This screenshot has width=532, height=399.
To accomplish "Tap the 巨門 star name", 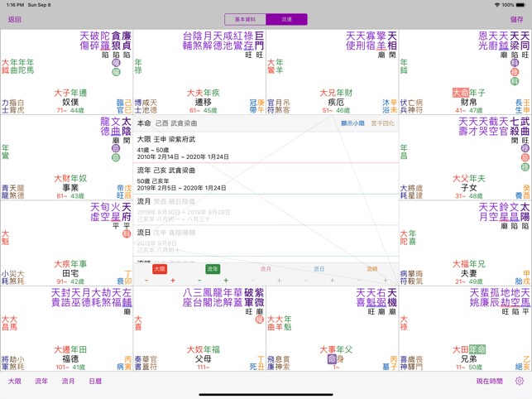I will point(259,41).
